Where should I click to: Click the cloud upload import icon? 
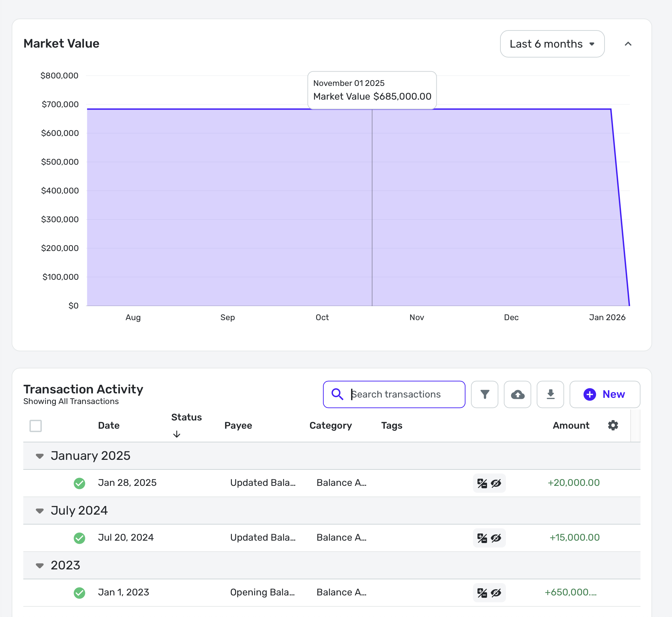pyautogui.click(x=517, y=394)
